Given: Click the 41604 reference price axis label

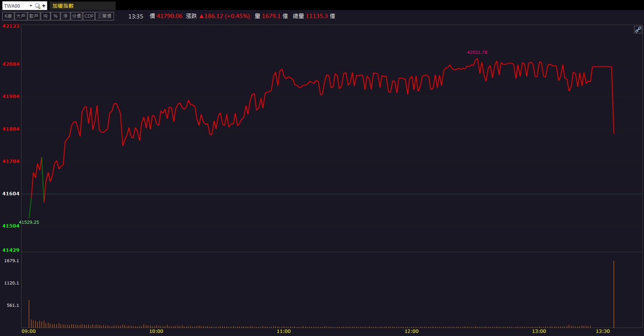Looking at the screenshot, I should click(11, 194).
